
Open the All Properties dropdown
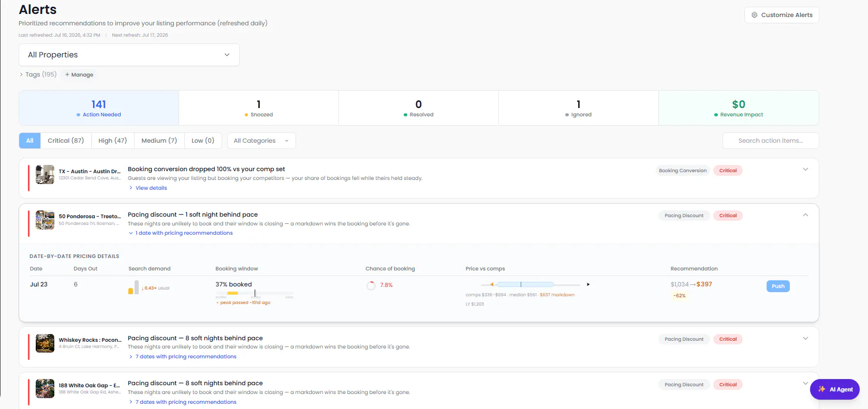[x=129, y=55]
